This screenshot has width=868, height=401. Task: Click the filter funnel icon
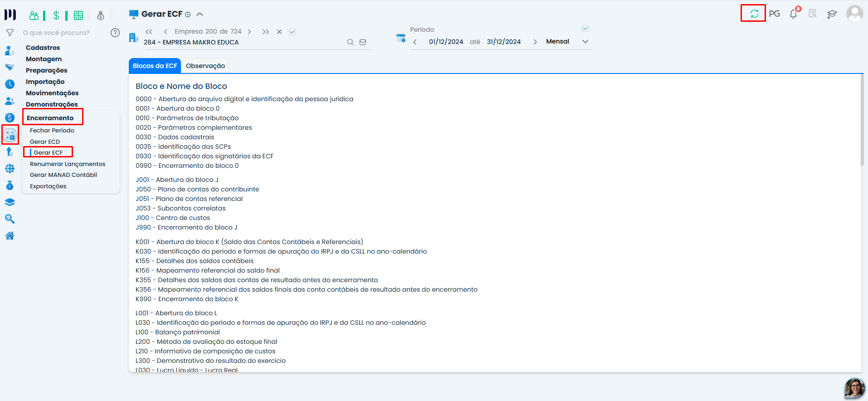10,33
